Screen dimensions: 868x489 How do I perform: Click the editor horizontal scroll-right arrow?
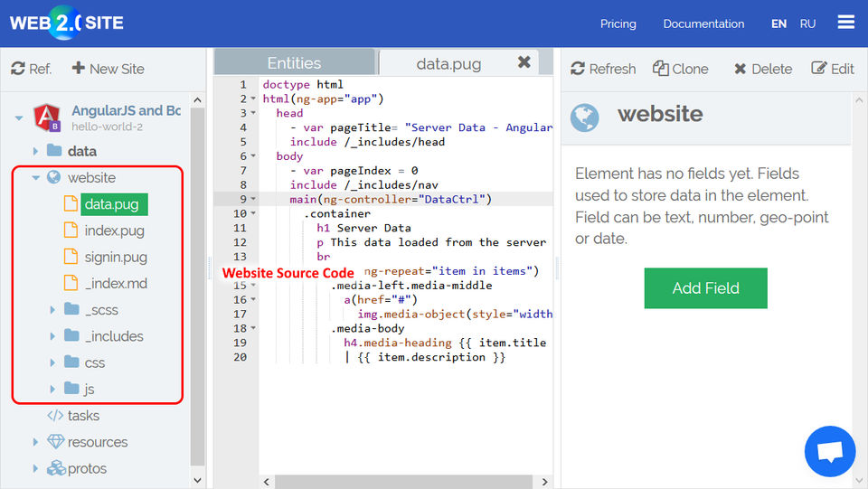[x=544, y=482]
